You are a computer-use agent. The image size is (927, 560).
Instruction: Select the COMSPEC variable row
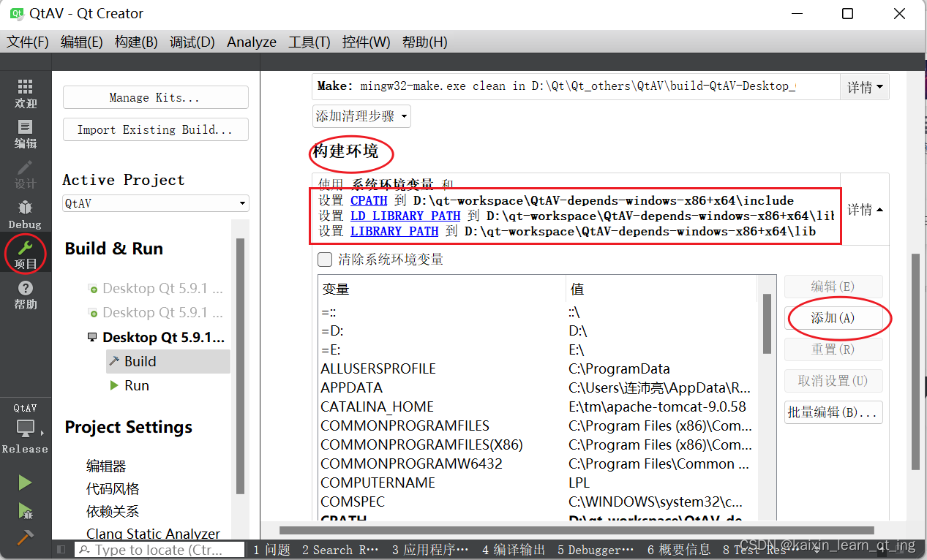click(538, 502)
